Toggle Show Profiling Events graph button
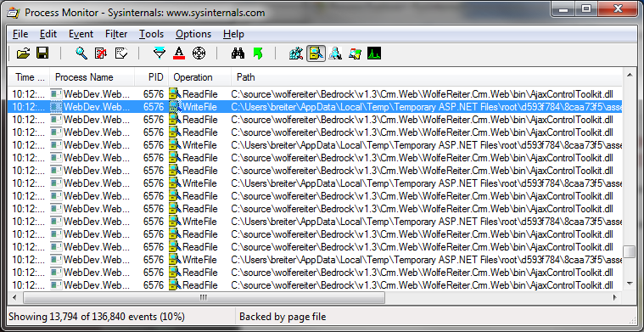This screenshot has width=644, height=332. [x=374, y=53]
